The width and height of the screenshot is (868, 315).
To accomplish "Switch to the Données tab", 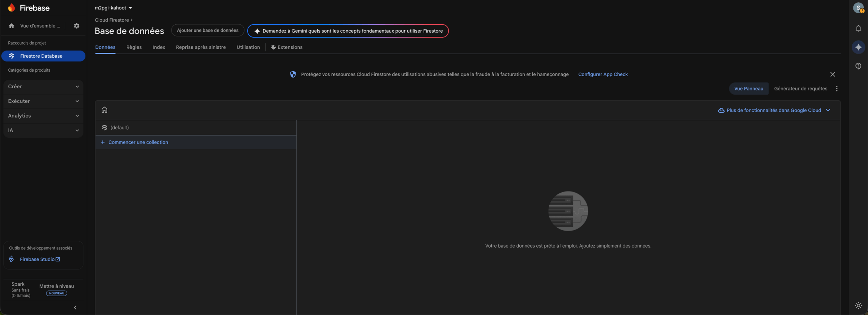I will [105, 47].
